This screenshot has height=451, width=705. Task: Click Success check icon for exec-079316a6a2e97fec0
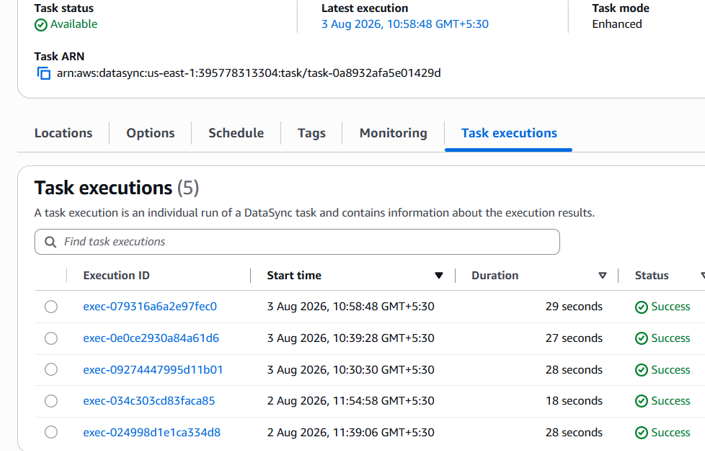[641, 307]
